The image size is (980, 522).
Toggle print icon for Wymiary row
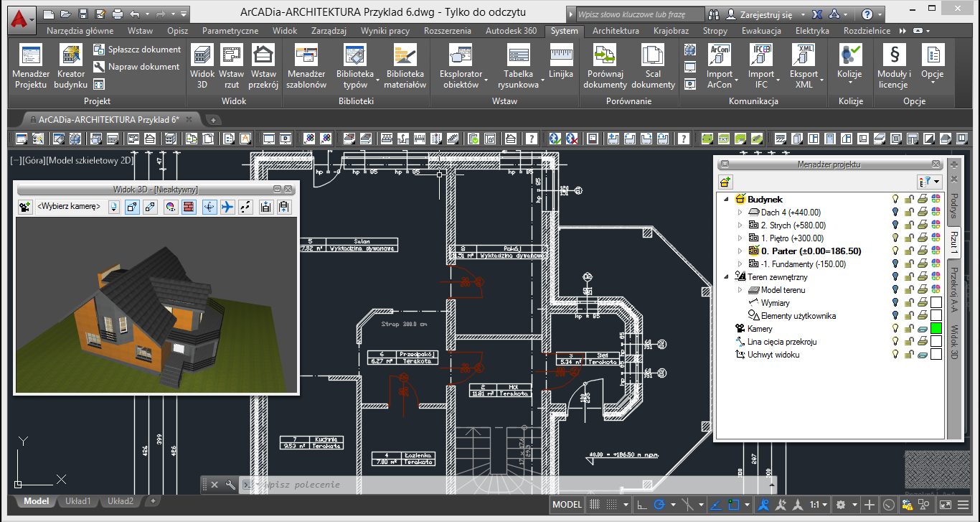coord(923,303)
